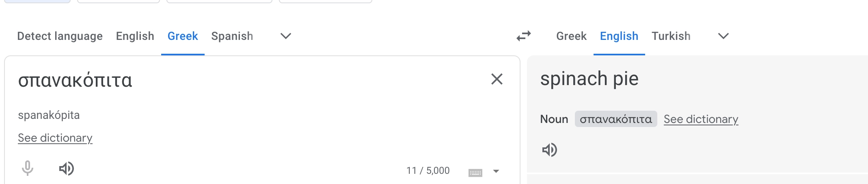This screenshot has width=868, height=184.
Task: Clear the Greek source text
Action: pyautogui.click(x=497, y=79)
